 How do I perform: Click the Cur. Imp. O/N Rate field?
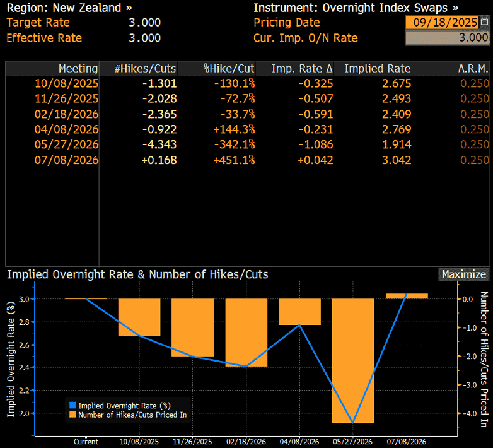(x=447, y=38)
